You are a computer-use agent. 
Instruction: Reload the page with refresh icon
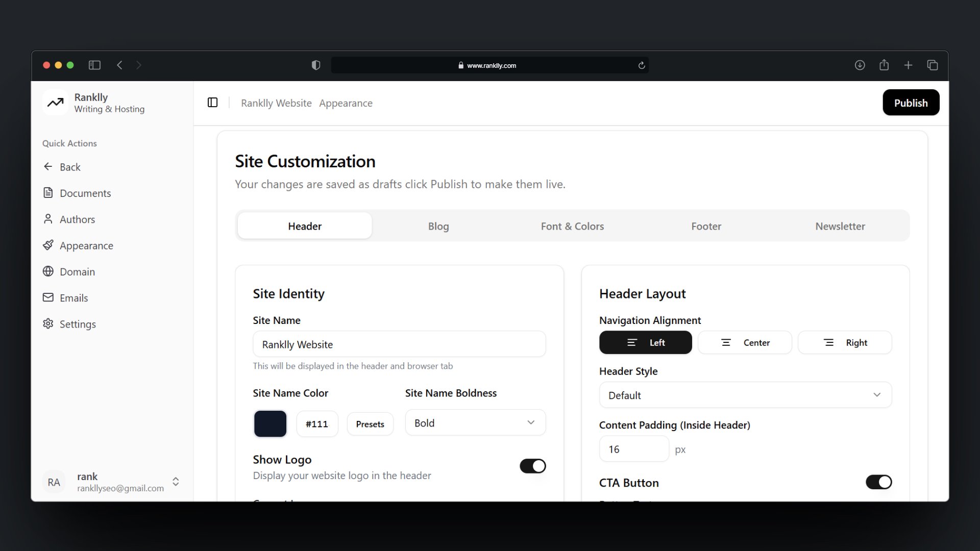click(642, 65)
